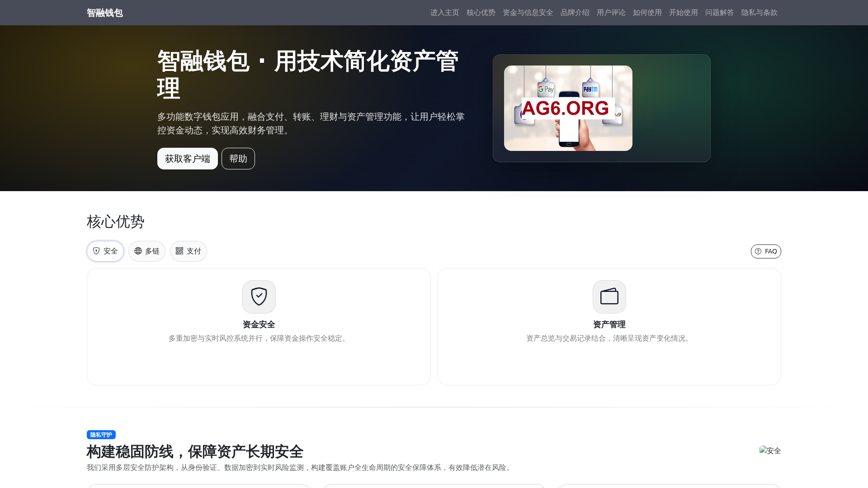Click the question mark icon in FAQ
Viewport: 868px width, 488px height.
click(x=758, y=251)
